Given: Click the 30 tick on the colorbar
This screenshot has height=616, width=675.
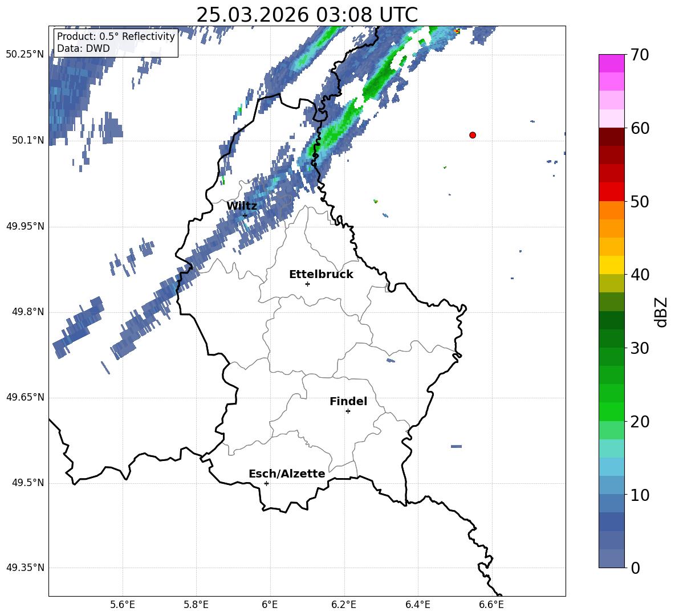Looking at the screenshot, I should (640, 348).
